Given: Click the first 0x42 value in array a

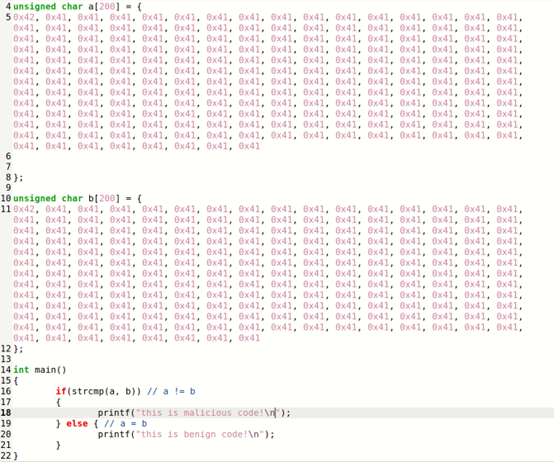Looking at the screenshot, I should (x=24, y=17).
